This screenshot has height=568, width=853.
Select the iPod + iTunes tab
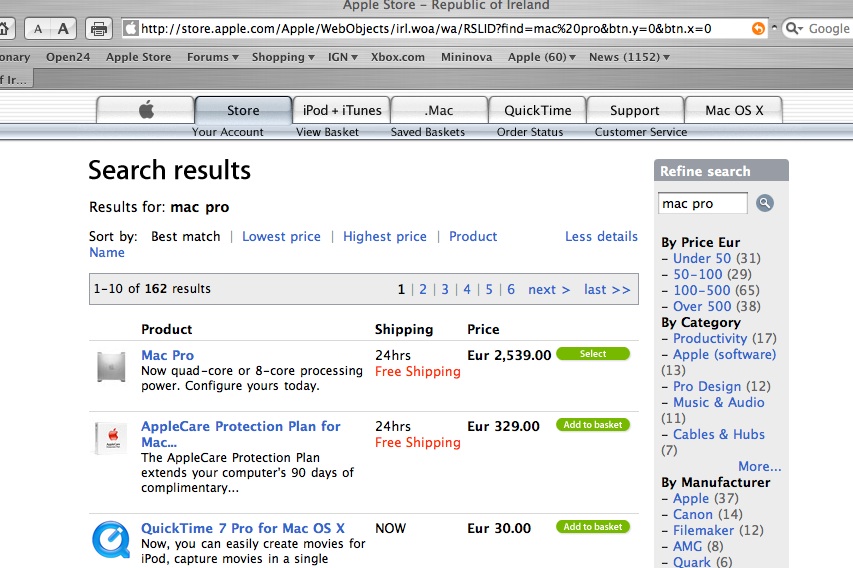(x=342, y=110)
